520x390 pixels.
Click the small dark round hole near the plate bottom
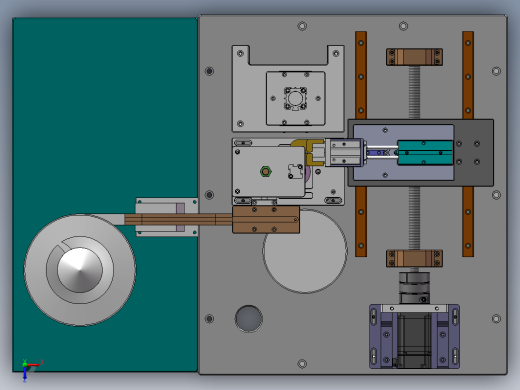click(249, 319)
